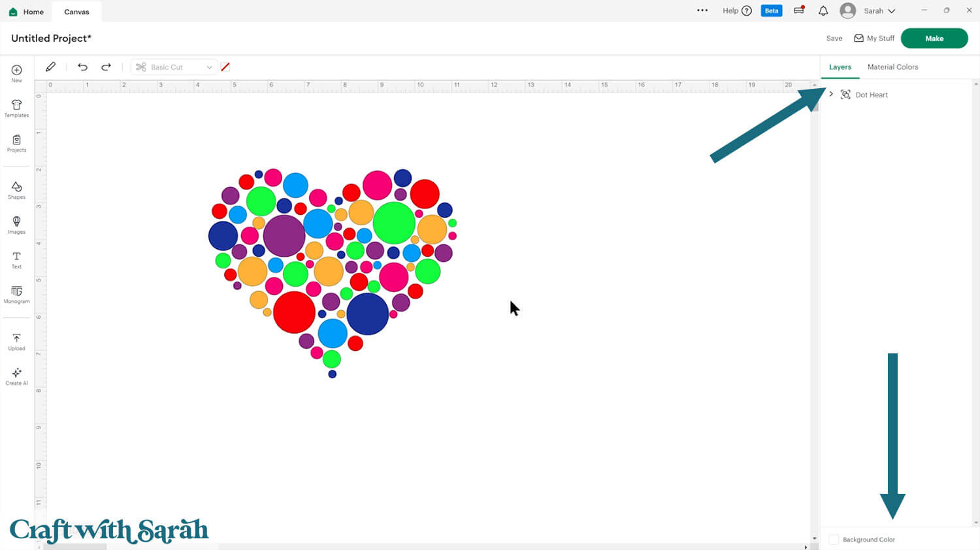Undo the last action
The image size is (980, 550).
[x=82, y=67]
